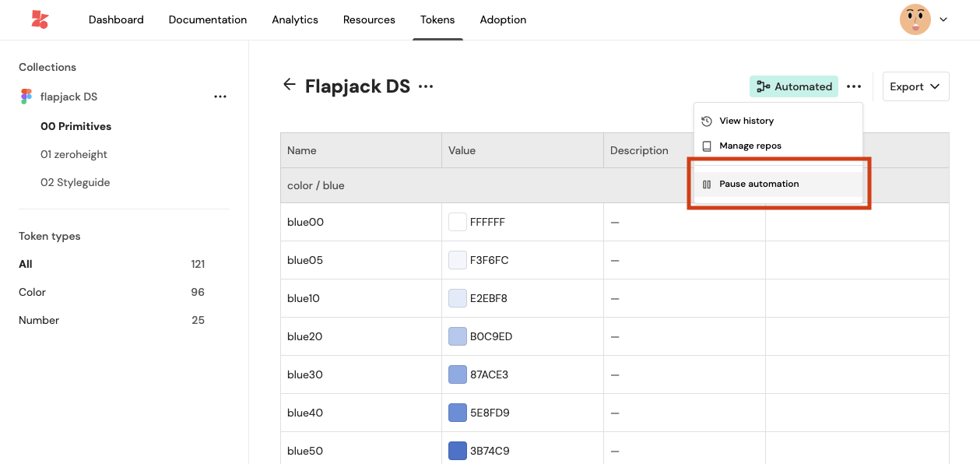Select 01 zeroheight collection item
This screenshot has height=464, width=980.
(x=74, y=154)
